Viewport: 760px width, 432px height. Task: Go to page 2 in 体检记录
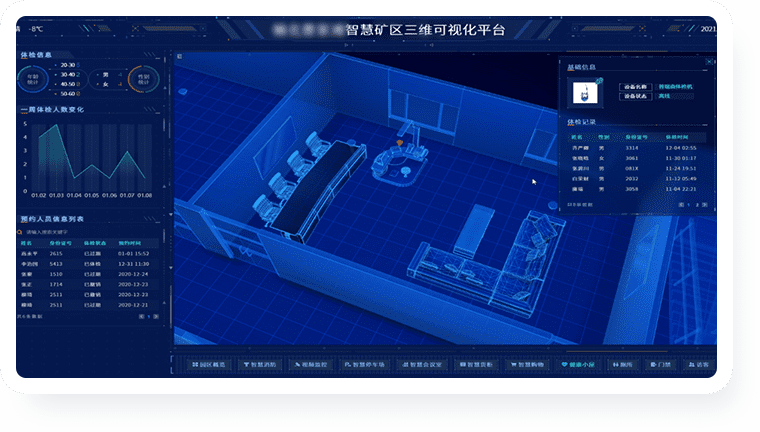point(697,205)
